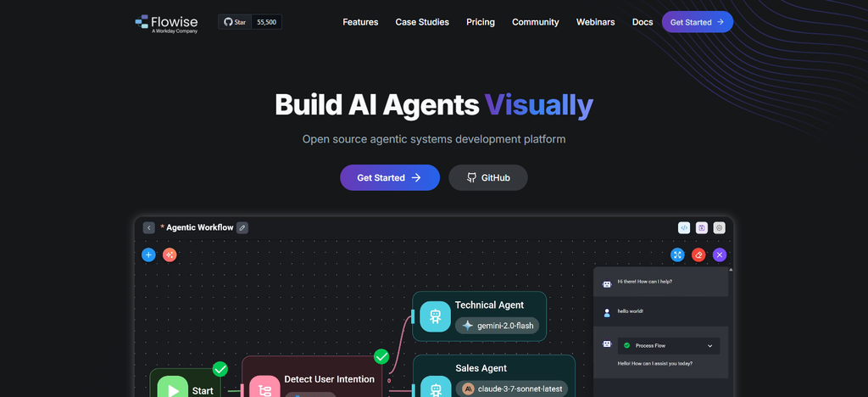Click the "Detect User Intention" node label
Screen dimensions: 868x397
tap(330, 379)
